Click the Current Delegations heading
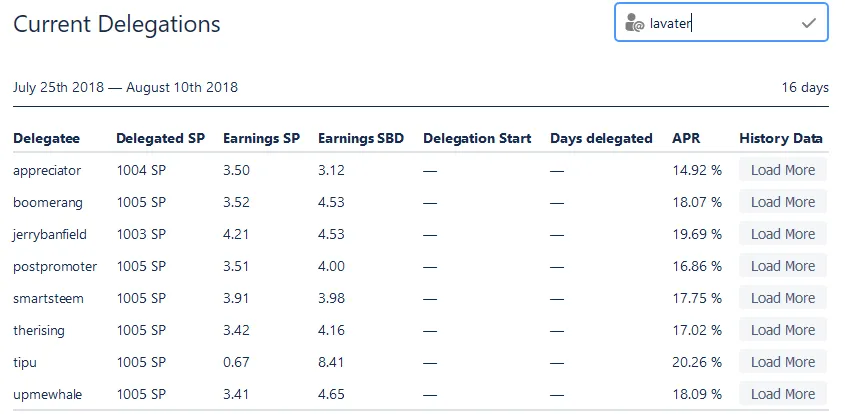845x414 pixels. [117, 24]
